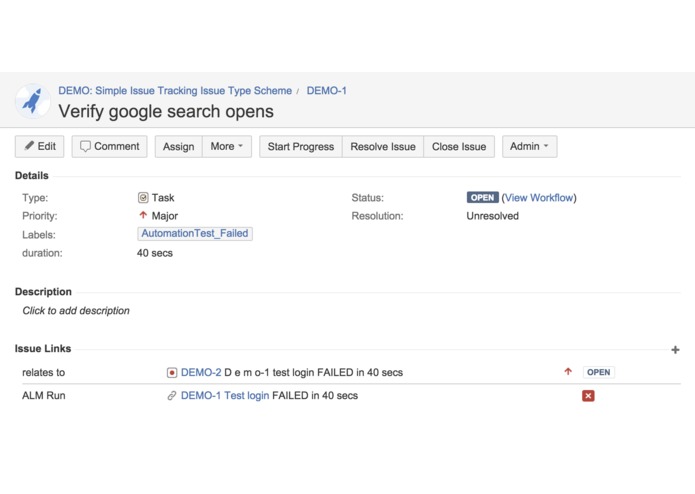
Task: Click the priority arrow in the DEMO-2 row
Action: point(568,372)
